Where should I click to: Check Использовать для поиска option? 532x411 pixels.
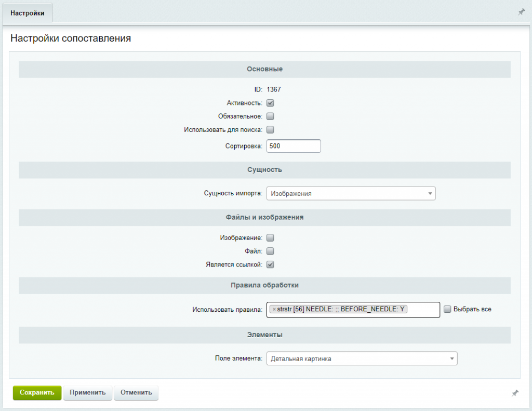[270, 130]
